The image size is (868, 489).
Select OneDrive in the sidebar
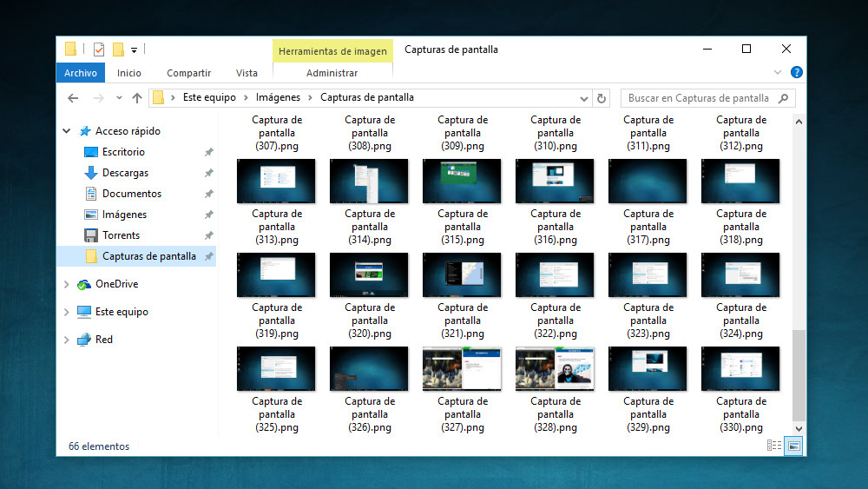click(x=117, y=284)
